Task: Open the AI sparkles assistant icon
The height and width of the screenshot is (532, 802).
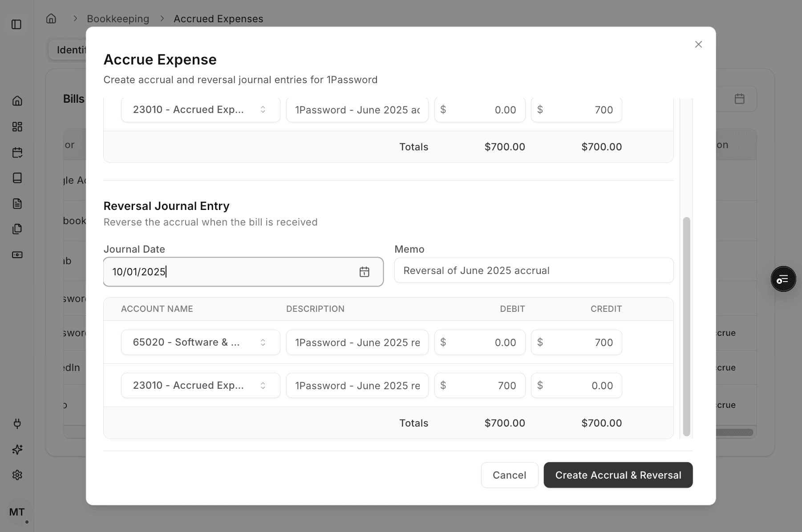Action: [x=17, y=449]
